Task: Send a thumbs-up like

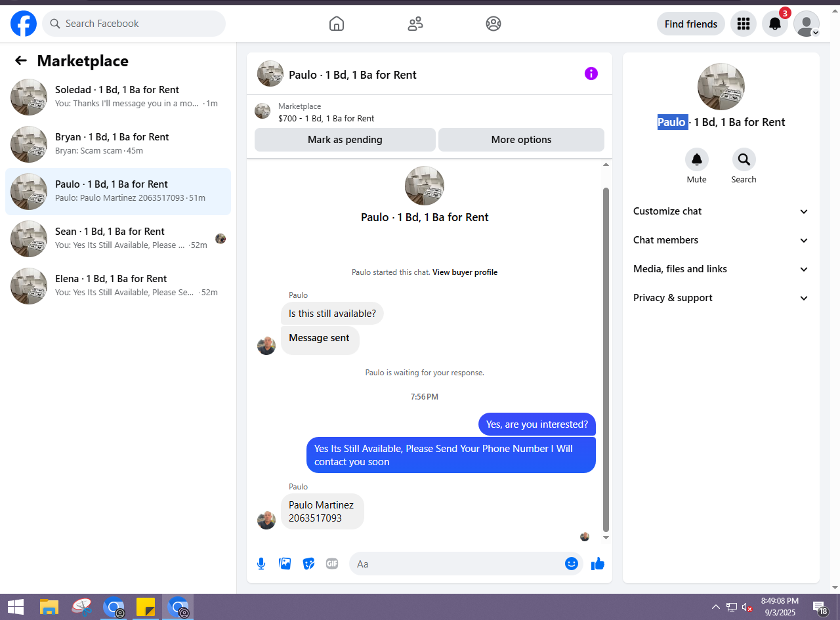Action: pos(598,564)
